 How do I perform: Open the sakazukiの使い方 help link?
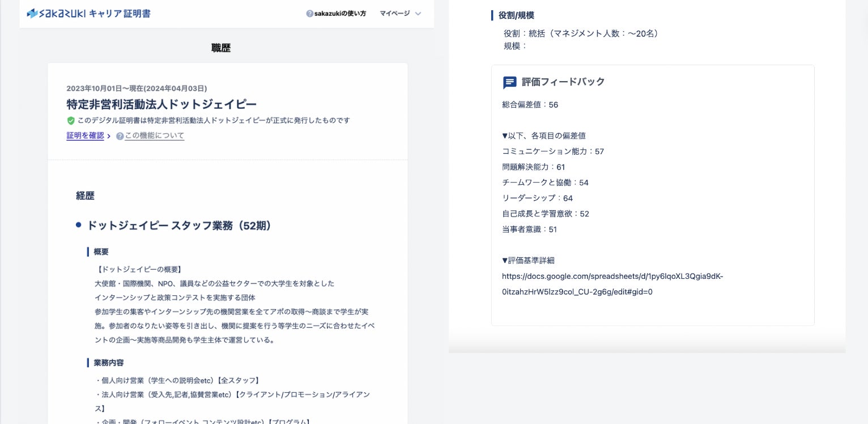(340, 14)
